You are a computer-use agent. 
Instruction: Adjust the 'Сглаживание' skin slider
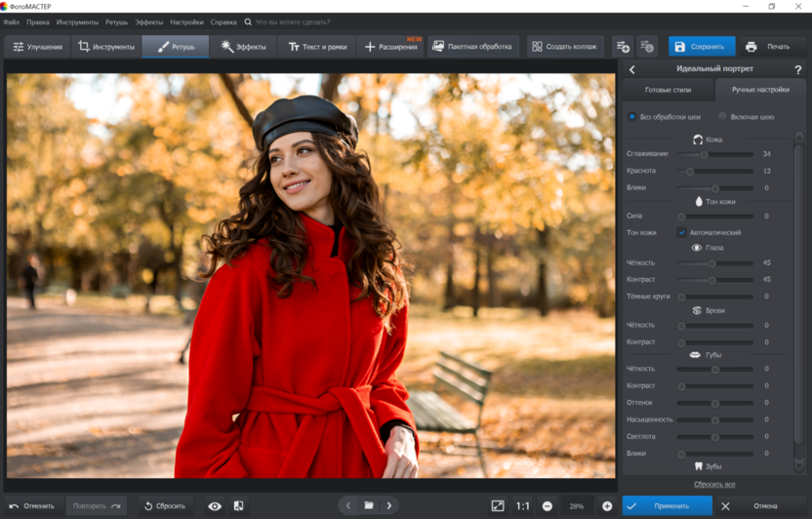(704, 154)
